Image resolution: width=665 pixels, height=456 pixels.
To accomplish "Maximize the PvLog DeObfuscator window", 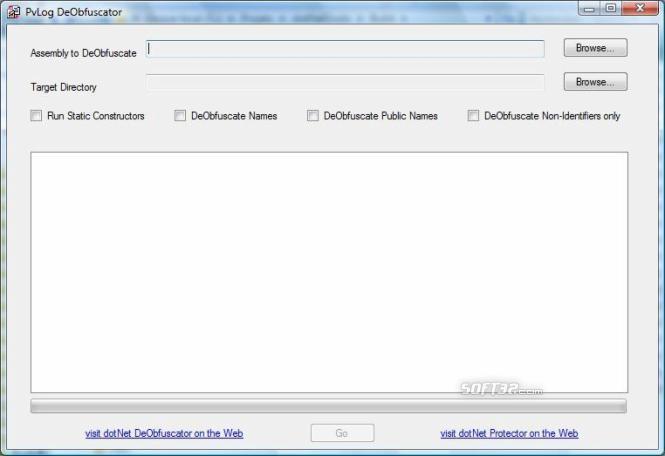I will (x=611, y=8).
